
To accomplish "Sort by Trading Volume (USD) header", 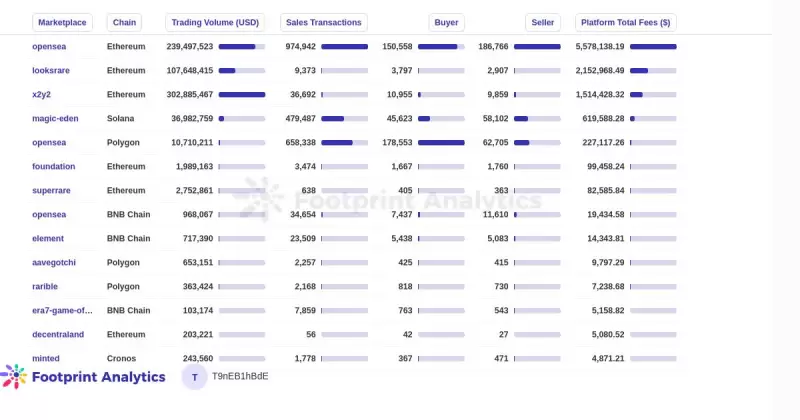I will [x=215, y=22].
